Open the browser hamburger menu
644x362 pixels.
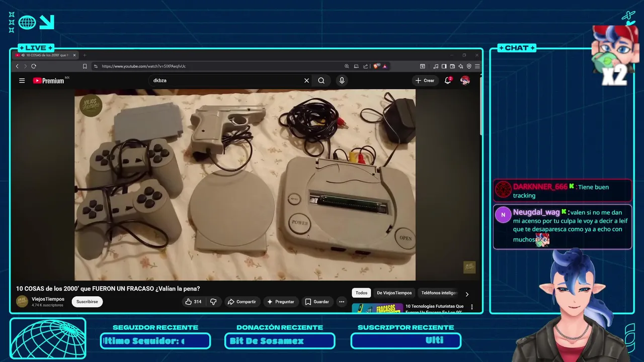pos(477,66)
